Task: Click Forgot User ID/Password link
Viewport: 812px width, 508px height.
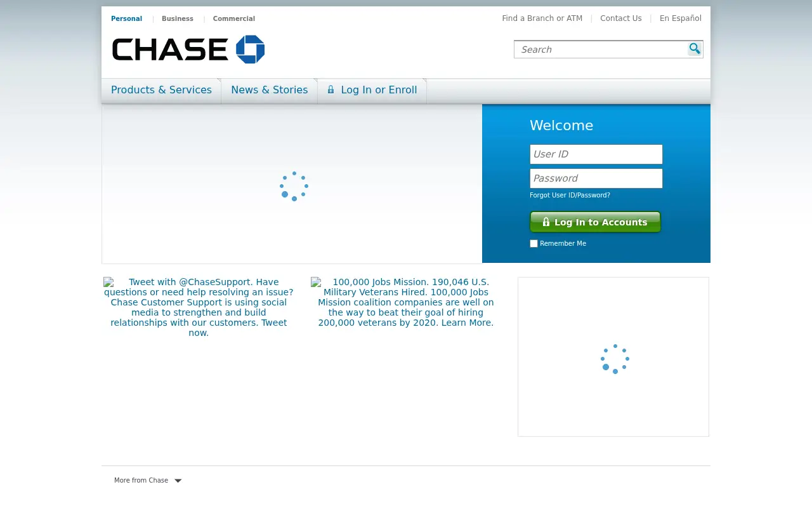Action: [x=570, y=195]
